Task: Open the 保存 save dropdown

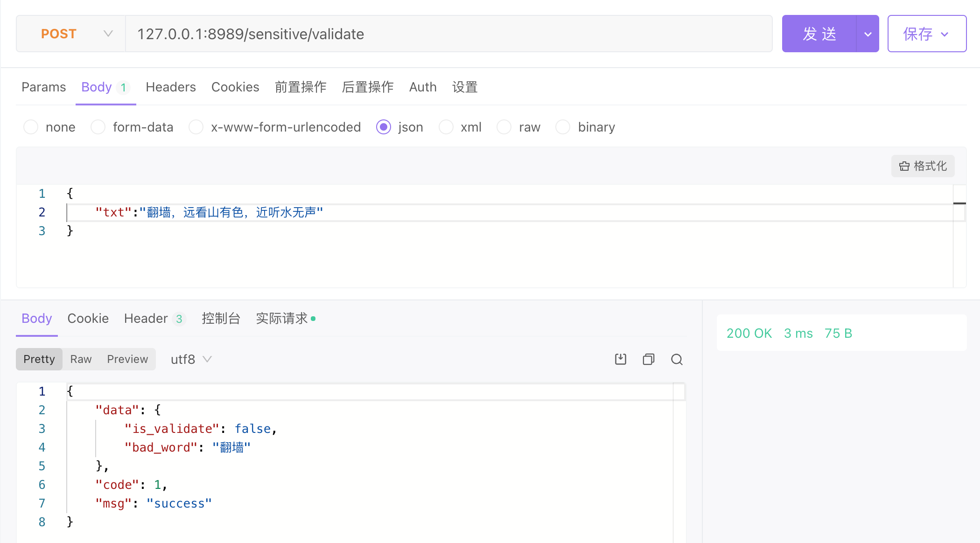Action: coord(927,34)
